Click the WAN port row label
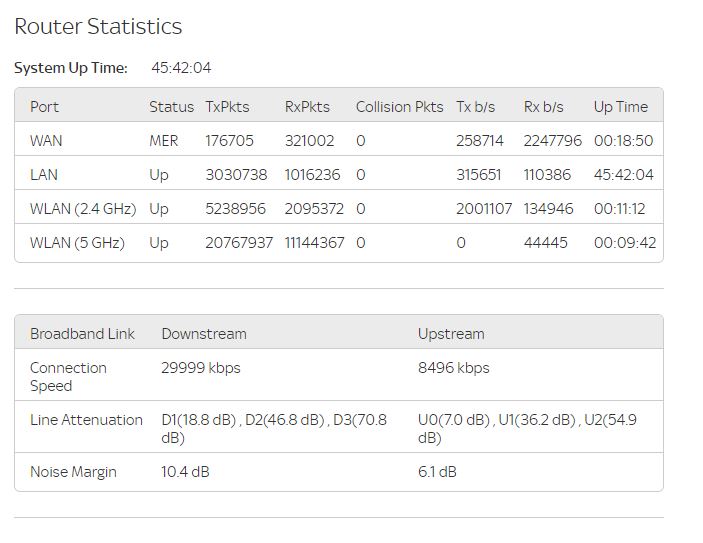The height and width of the screenshot is (543, 703). (46, 141)
